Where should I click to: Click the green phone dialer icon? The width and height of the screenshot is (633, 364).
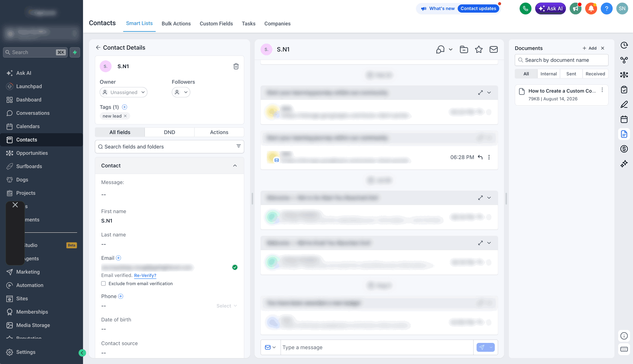(x=525, y=9)
